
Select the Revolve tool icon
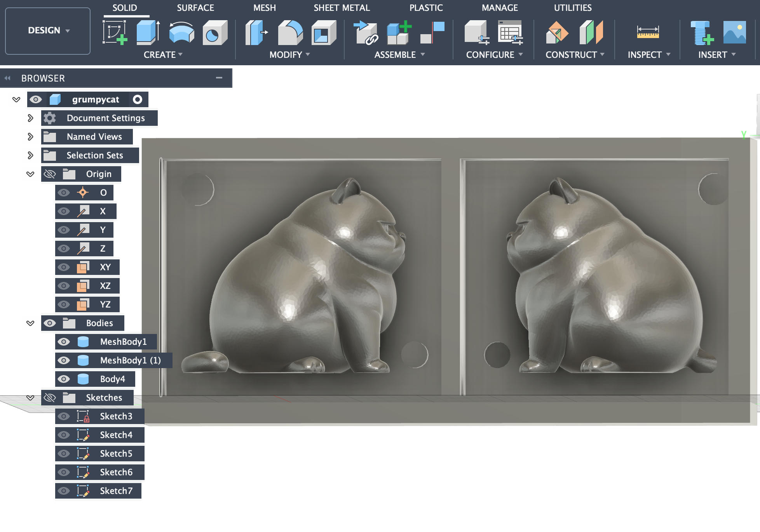pyautogui.click(x=181, y=33)
